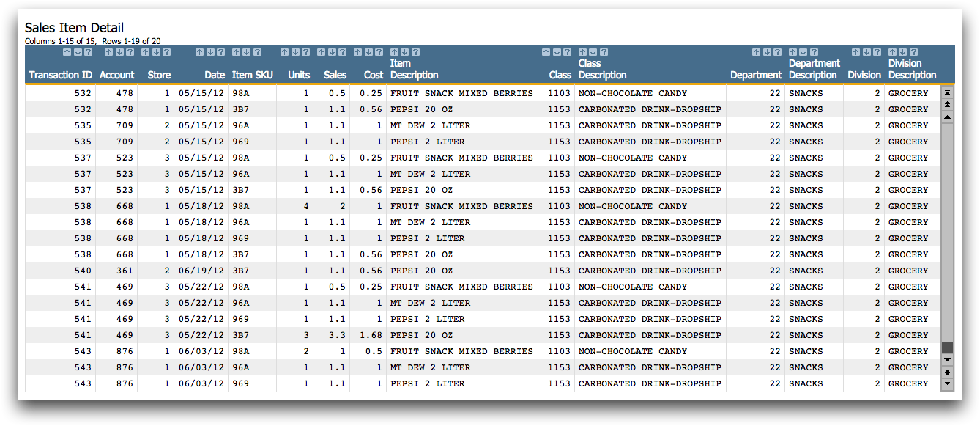
Task: Sort Division column ascending
Action: point(855,52)
